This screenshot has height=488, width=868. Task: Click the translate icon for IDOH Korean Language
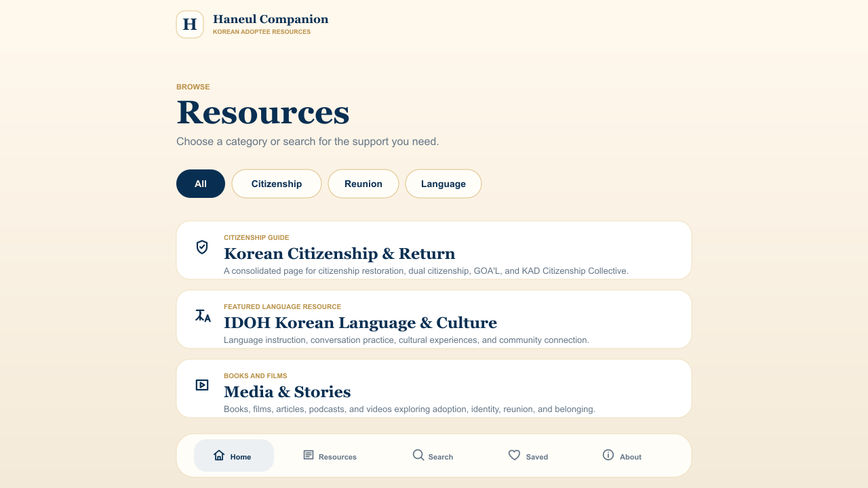point(203,316)
